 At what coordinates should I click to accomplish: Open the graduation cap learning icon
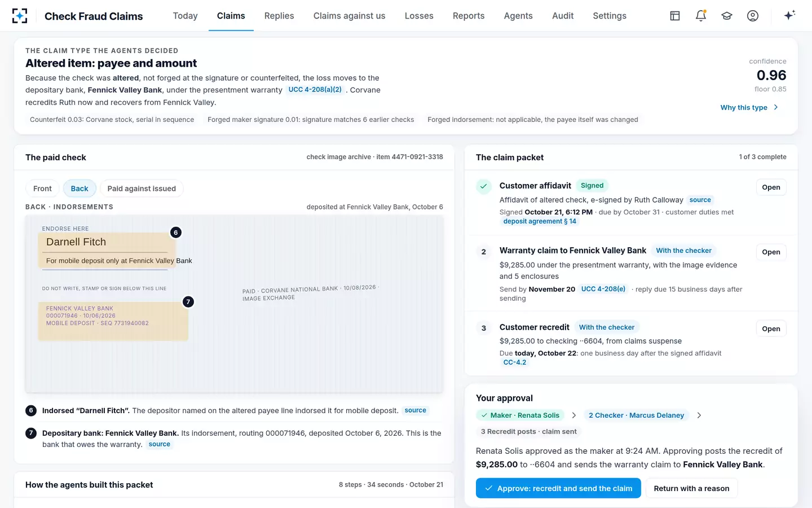pyautogui.click(x=727, y=16)
